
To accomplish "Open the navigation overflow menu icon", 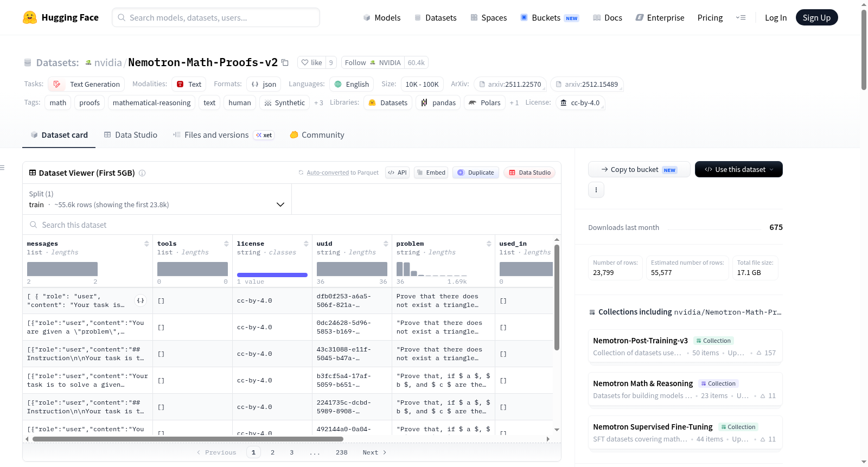I will [x=741, y=18].
